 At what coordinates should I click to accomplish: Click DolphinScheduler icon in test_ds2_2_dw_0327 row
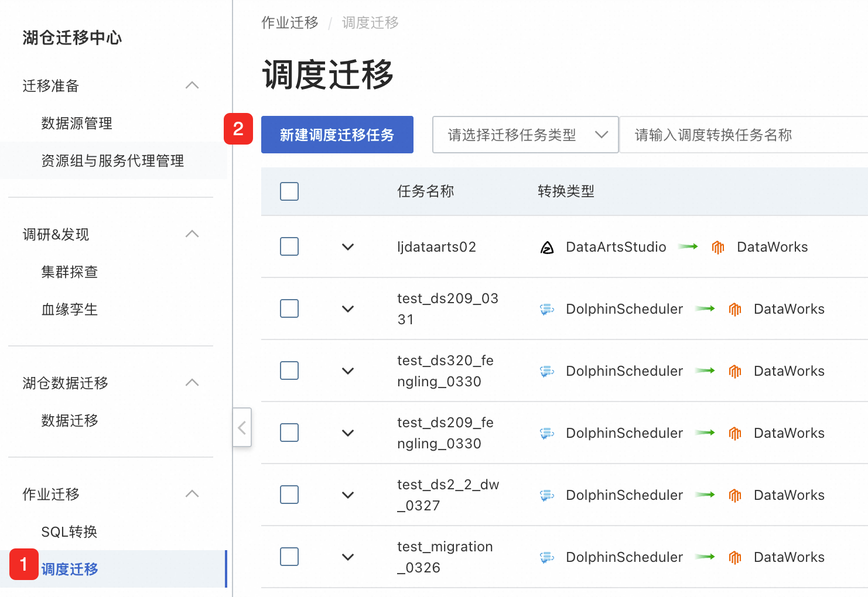pos(547,495)
